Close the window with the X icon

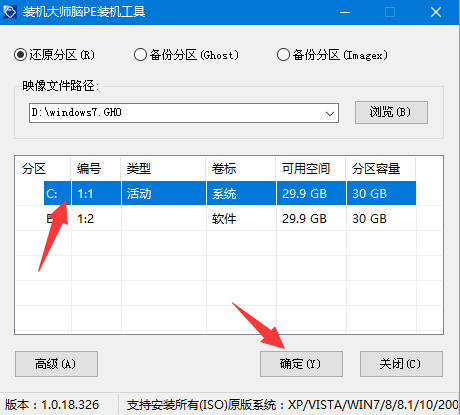click(436, 12)
